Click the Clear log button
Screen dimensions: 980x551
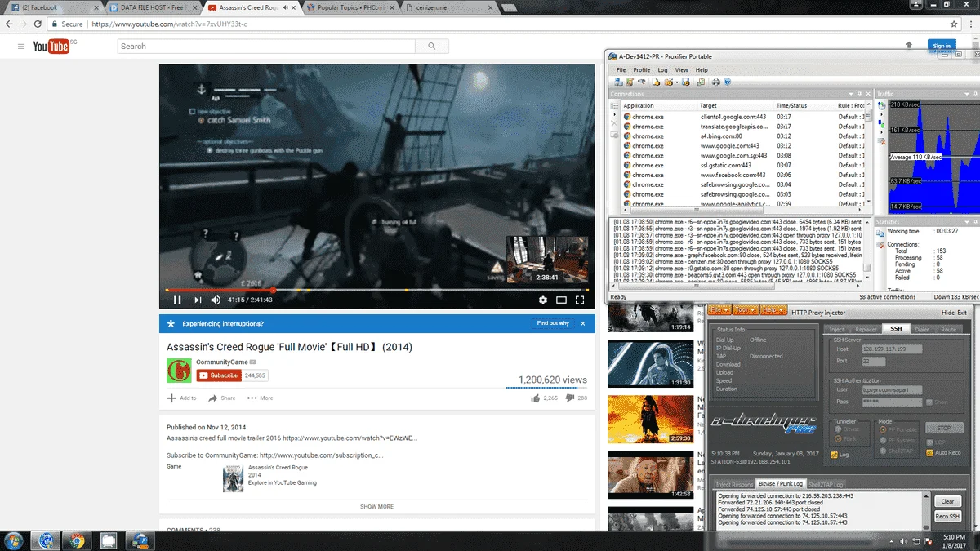[947, 501]
